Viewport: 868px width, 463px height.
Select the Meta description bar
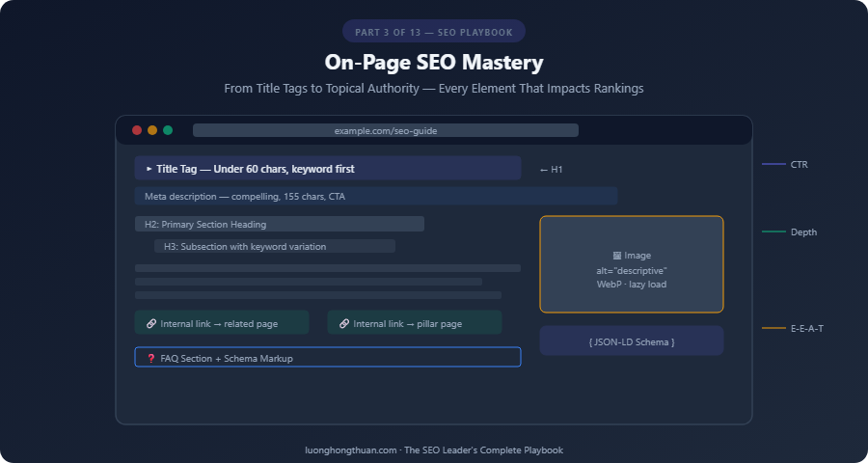pyautogui.click(x=376, y=196)
